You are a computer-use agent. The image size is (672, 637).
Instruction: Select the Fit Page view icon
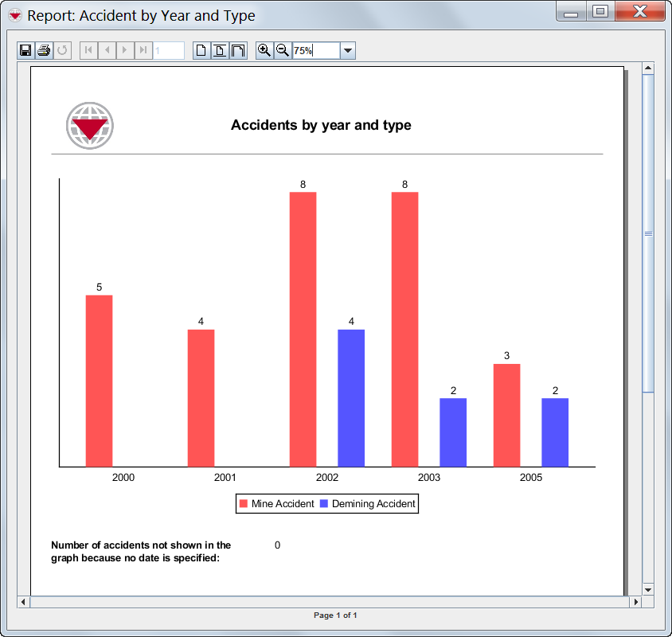click(220, 51)
